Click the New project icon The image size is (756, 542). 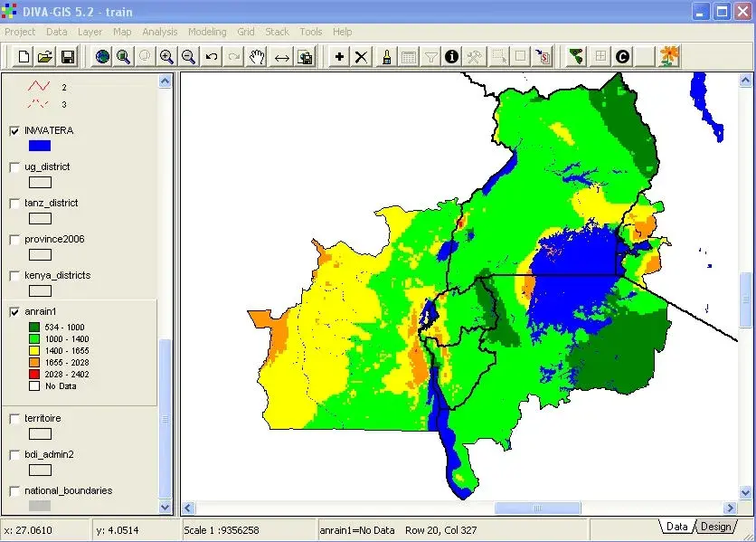(x=24, y=57)
